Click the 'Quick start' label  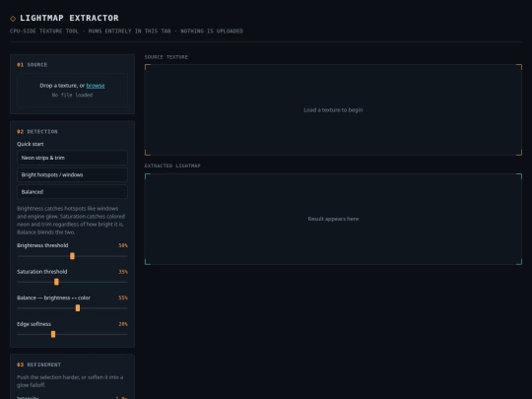(31, 144)
